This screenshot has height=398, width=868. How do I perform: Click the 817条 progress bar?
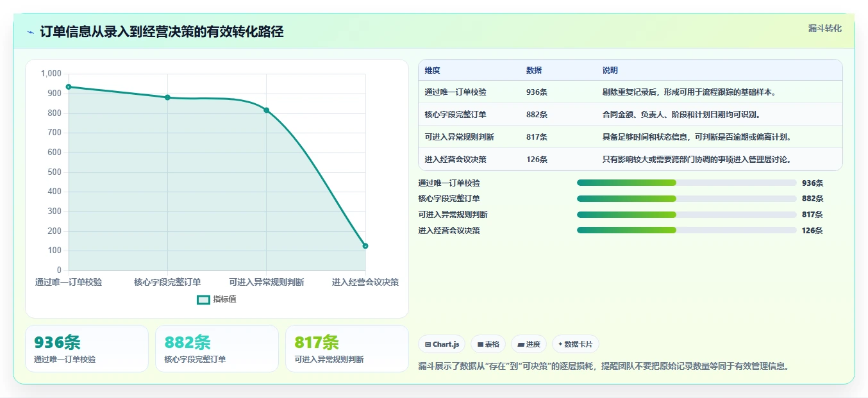687,215
